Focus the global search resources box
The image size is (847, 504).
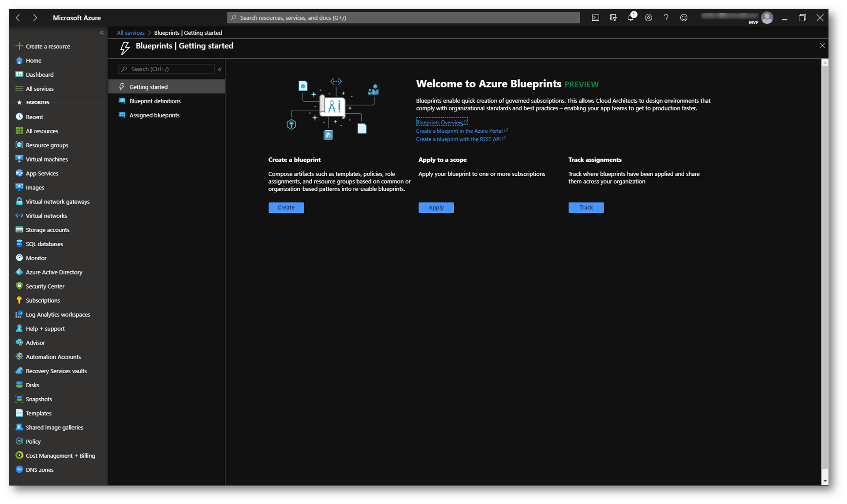click(x=403, y=18)
